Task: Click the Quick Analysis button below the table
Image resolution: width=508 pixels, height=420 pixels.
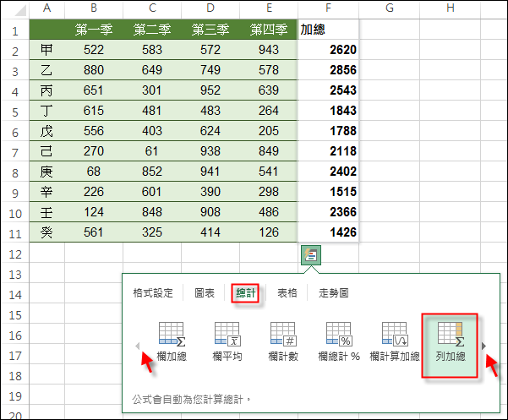Action: pos(311,255)
